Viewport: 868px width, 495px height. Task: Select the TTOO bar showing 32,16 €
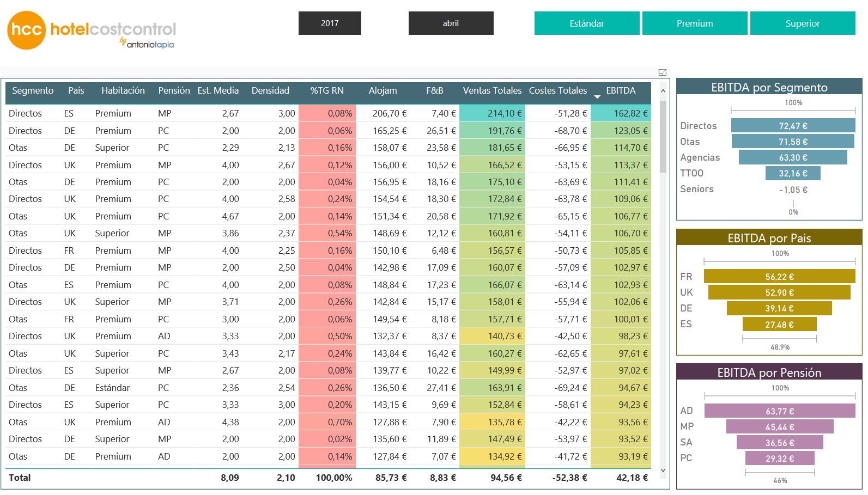pyautogui.click(x=793, y=173)
